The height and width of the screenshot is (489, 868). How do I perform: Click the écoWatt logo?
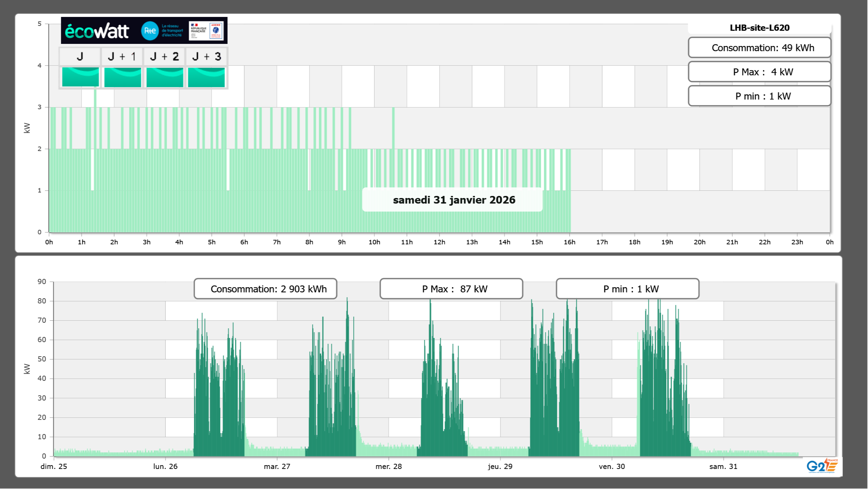(x=97, y=31)
